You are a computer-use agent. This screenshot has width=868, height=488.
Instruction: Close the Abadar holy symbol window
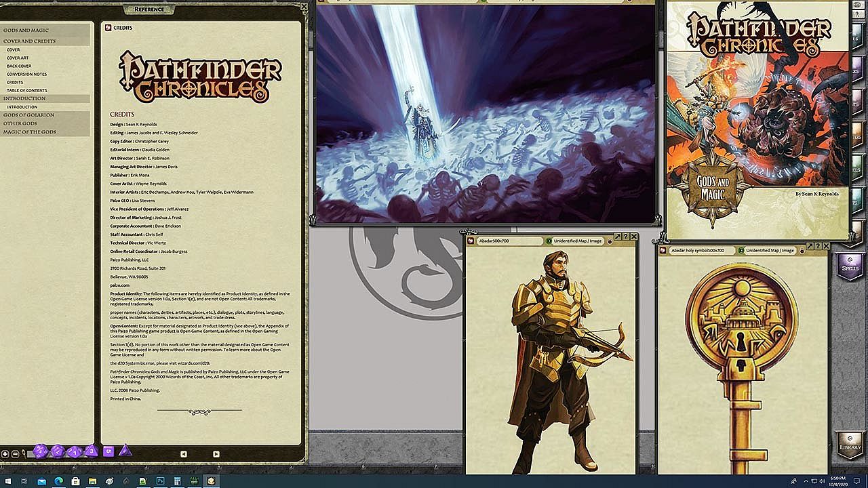coord(826,245)
